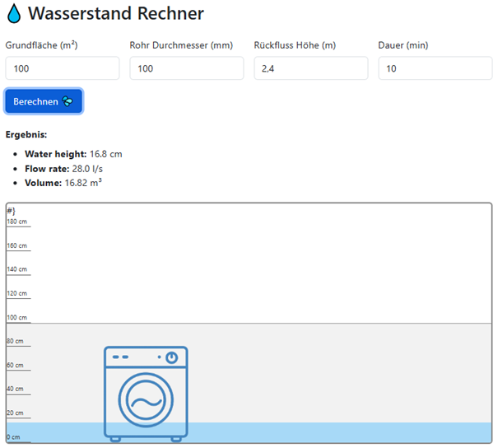Click into the Rückfluss Höhe (m) field
Image resolution: width=498 pixels, height=448 pixels.
coord(311,68)
